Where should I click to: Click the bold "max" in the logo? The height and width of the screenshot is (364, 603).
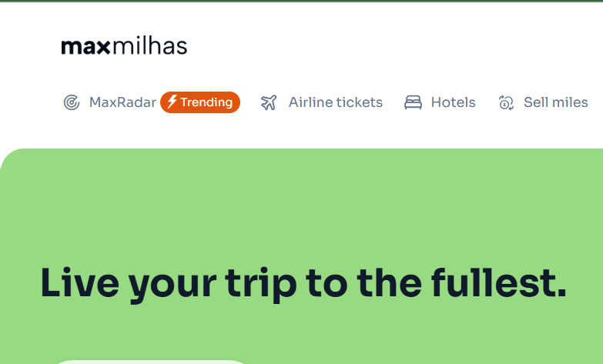pos(86,46)
